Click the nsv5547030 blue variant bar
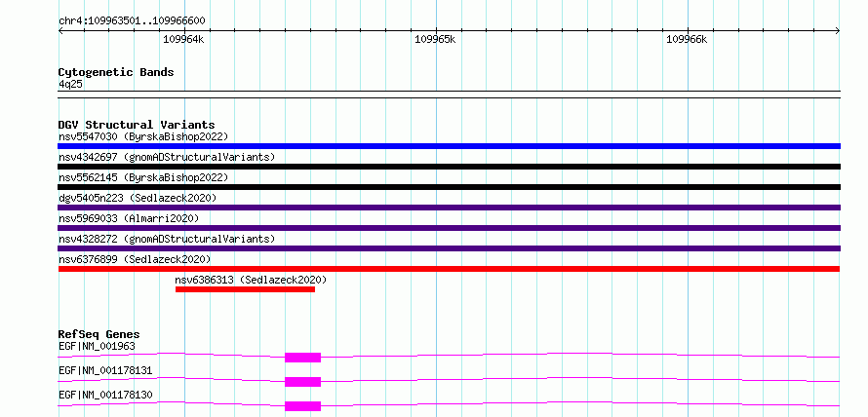The image size is (868, 417). coord(449,146)
